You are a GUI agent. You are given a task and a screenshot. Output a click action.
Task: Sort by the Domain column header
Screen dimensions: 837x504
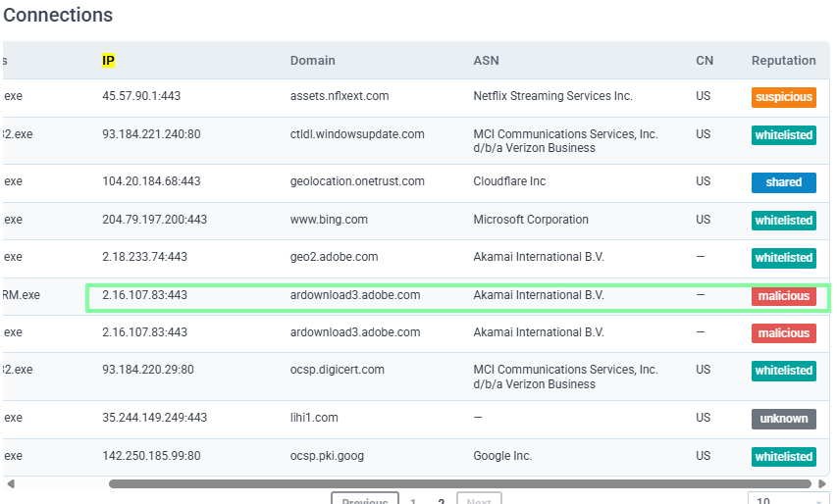point(312,61)
